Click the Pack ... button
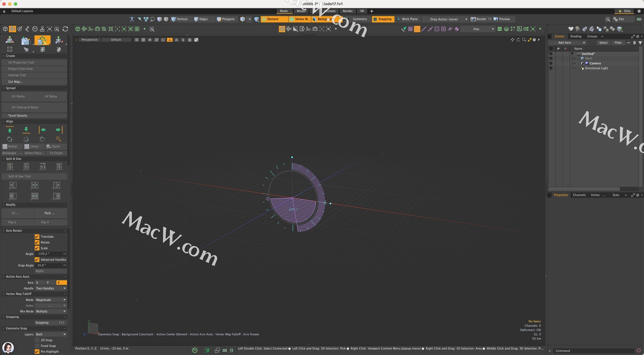The image size is (644, 355). 51,213
